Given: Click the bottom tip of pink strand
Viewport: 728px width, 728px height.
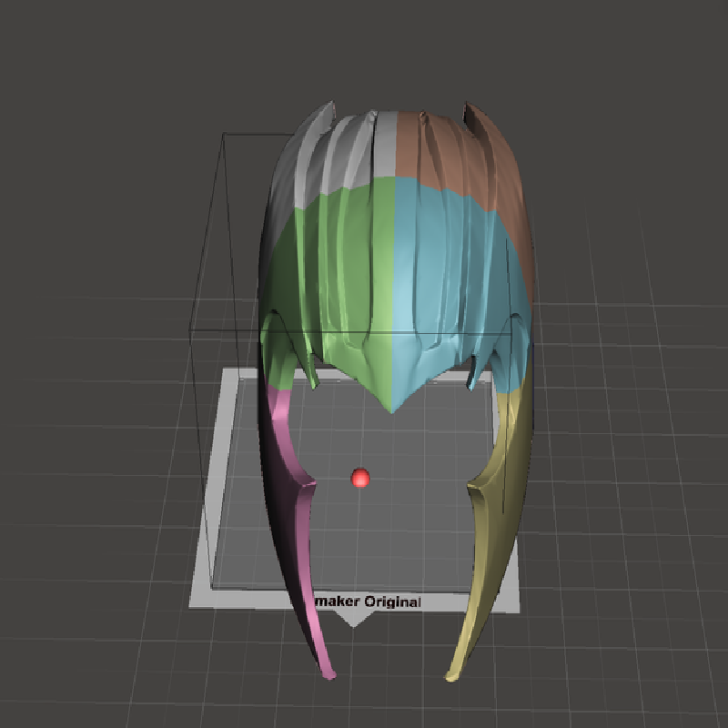Looking at the screenshot, I should (x=330, y=674).
